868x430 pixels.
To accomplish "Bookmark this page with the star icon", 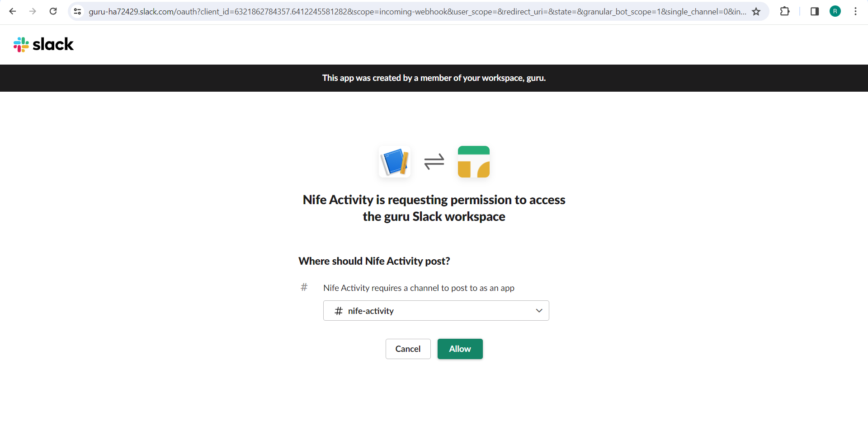I will click(756, 11).
